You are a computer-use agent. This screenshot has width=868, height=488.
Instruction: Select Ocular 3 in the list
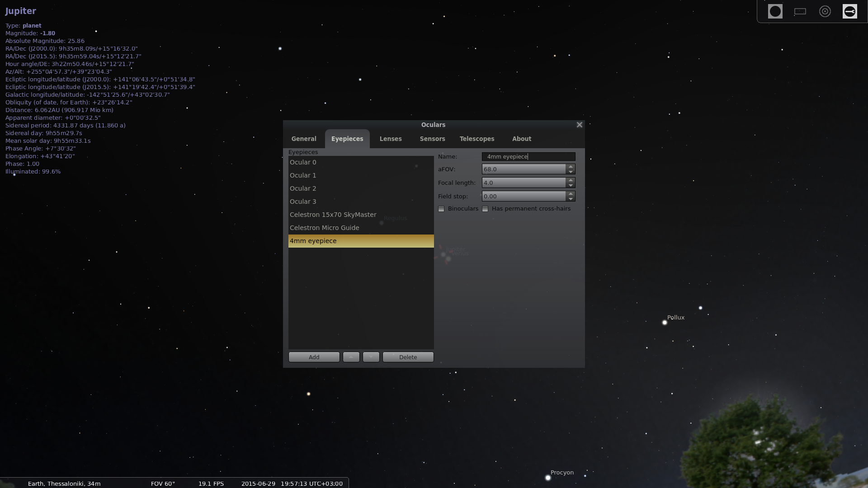coord(361,202)
